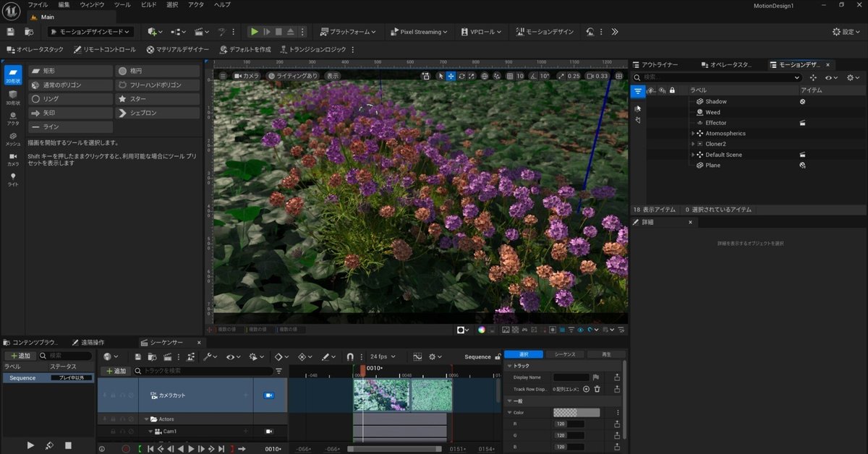Activate the viewport Rotate tool

pyautogui.click(x=461, y=76)
